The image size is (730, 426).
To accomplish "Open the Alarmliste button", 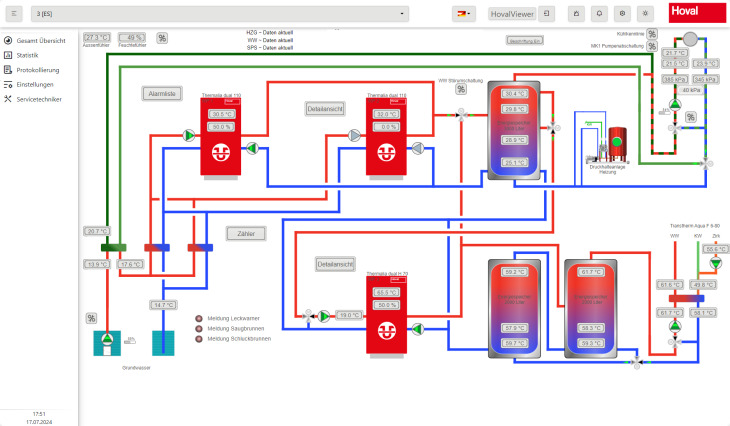I will coord(162,93).
